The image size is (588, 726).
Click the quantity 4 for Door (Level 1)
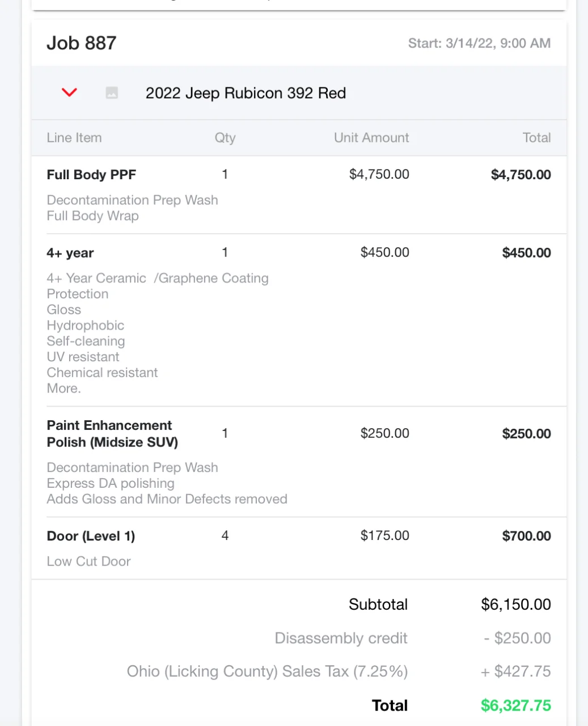[225, 535]
